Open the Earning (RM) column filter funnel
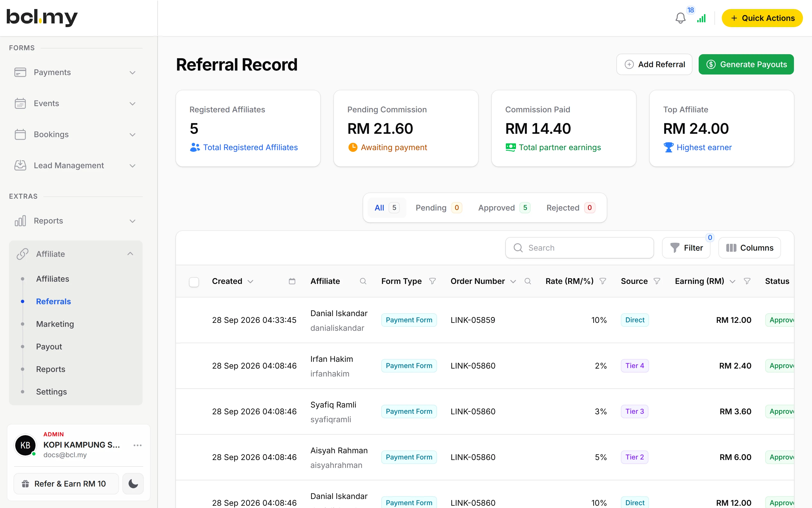 (747, 281)
